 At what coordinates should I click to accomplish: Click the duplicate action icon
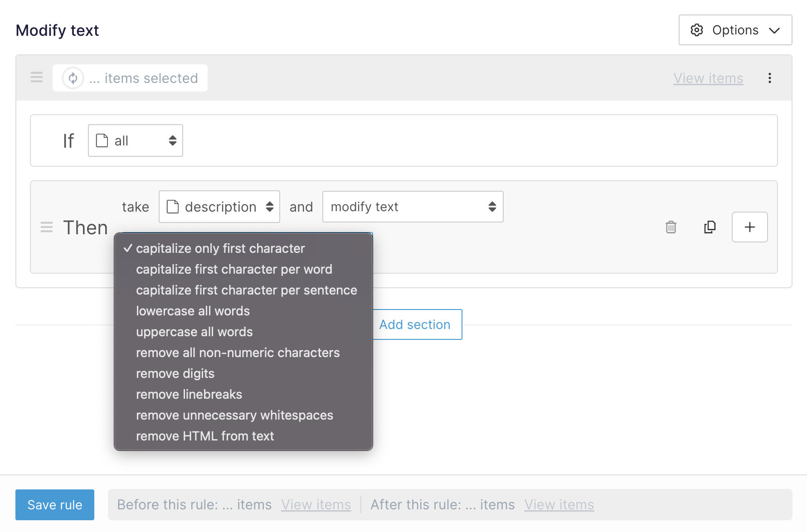pyautogui.click(x=710, y=227)
